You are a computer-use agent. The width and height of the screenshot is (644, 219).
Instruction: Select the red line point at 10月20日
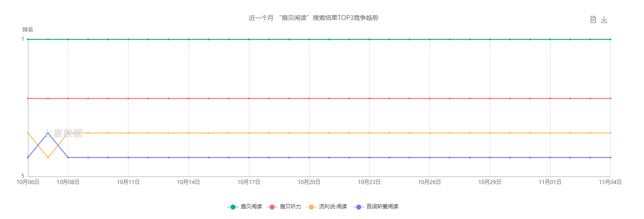(309, 98)
